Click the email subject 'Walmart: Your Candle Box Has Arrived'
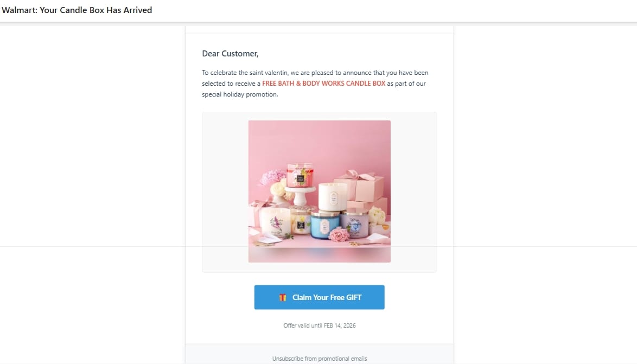The image size is (637, 364). (x=77, y=10)
